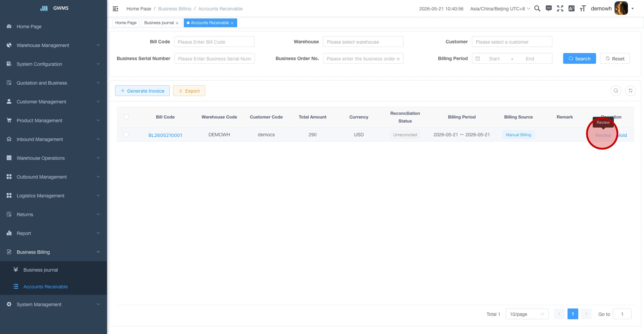
Task: Focus the Business Order No. field
Action: (363, 58)
